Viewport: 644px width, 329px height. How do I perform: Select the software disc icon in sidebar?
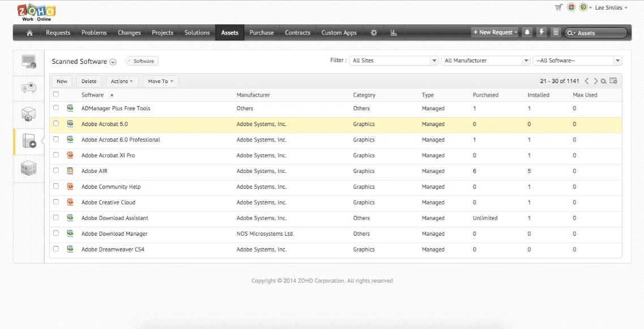point(29,141)
